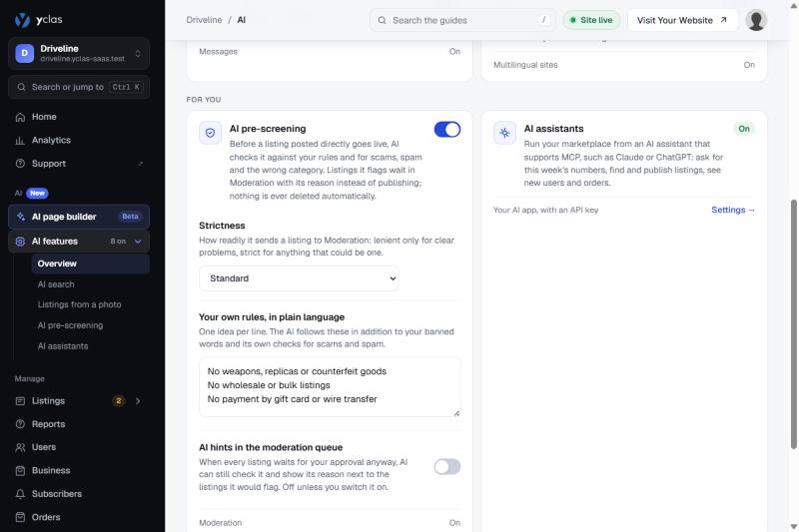Click the Reports icon
Screen dimensions: 799x532
20,424
